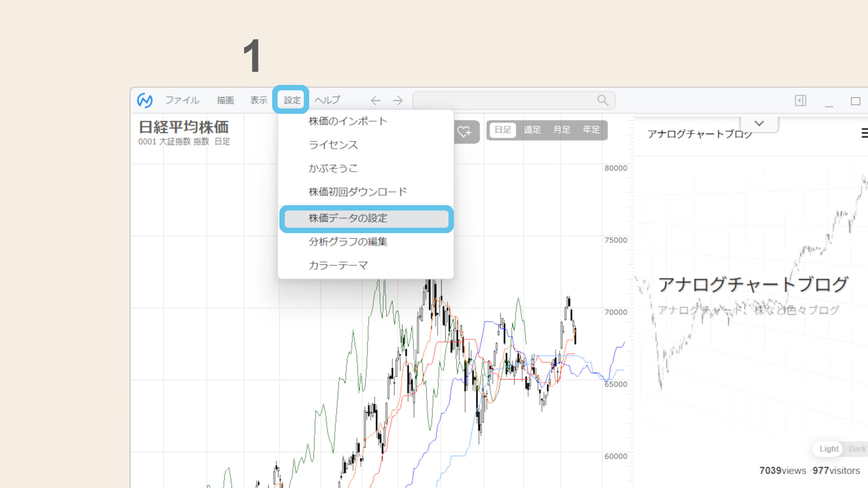
Task: Toggle the side panel icon
Action: pyautogui.click(x=801, y=100)
